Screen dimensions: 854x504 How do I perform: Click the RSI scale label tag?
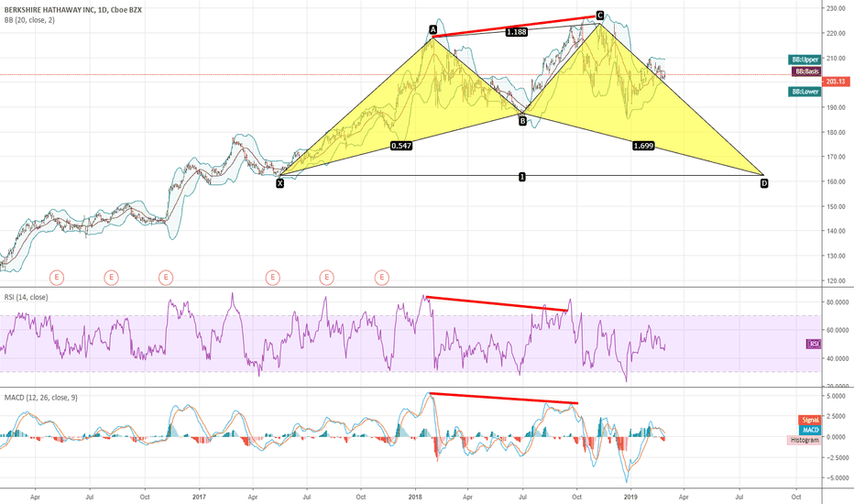813,344
